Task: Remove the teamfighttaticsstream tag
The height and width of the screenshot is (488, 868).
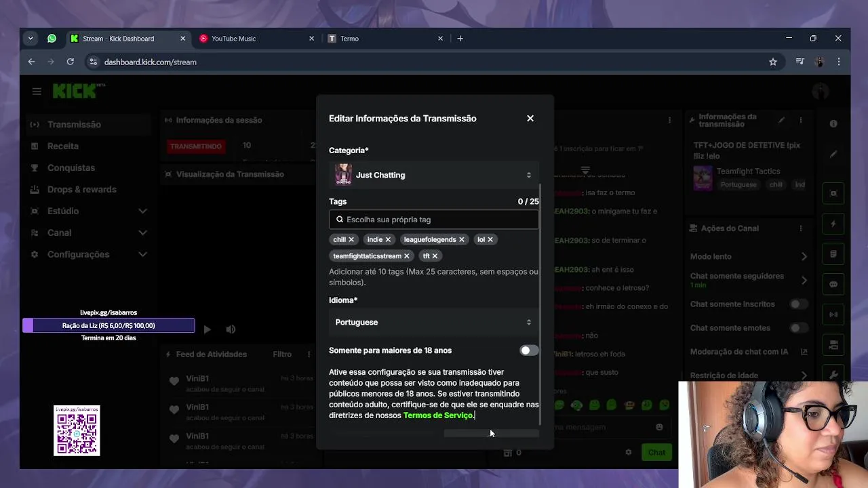Action: [407, 256]
